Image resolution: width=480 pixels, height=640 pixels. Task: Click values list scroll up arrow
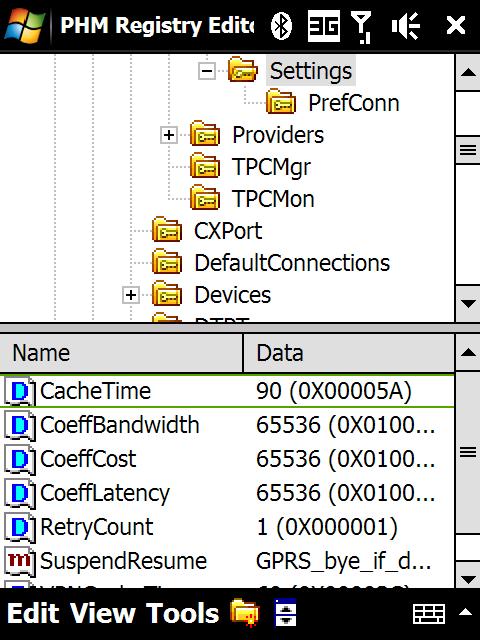(468, 353)
